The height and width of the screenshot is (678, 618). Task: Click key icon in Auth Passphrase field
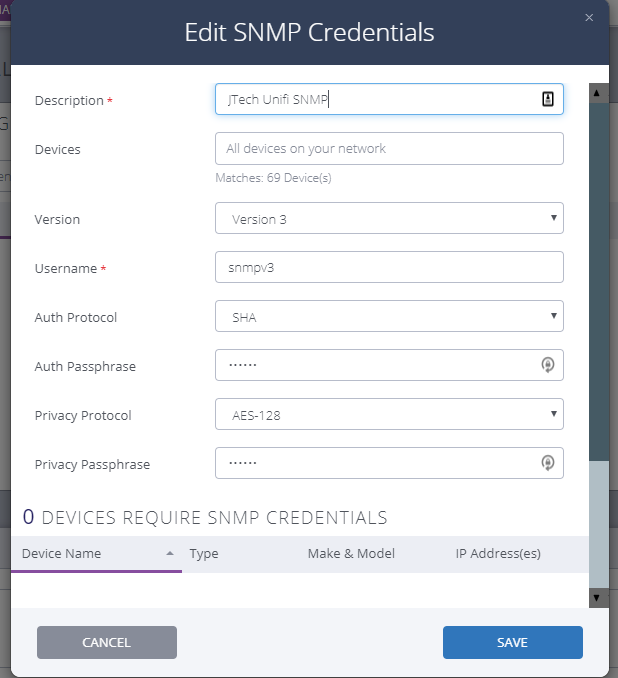tap(548, 365)
